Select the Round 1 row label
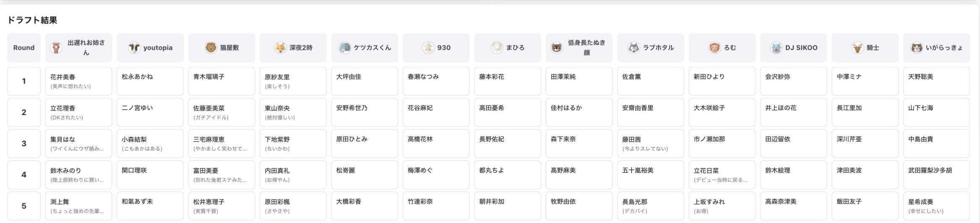This screenshot has width=980, height=223. [24, 81]
